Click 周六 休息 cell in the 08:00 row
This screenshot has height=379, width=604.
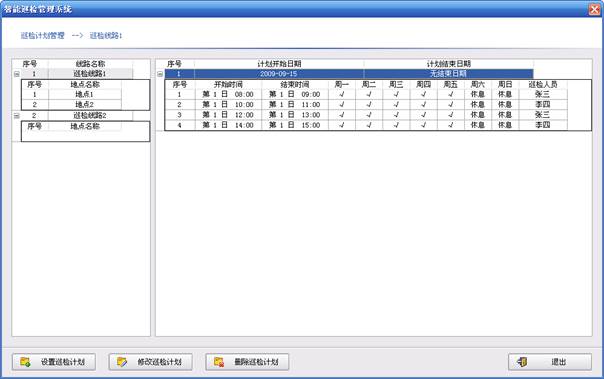coord(478,94)
